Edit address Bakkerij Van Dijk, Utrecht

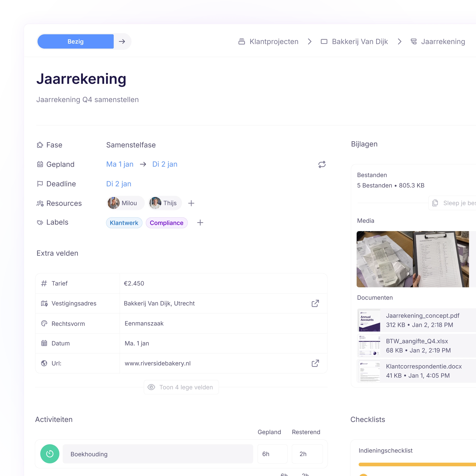click(x=159, y=303)
